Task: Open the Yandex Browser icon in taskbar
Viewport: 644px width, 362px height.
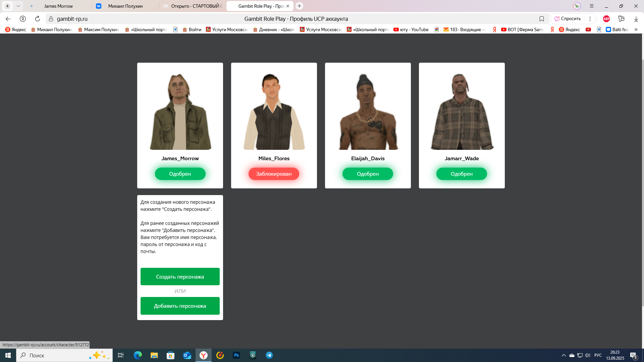Action: pos(204,355)
